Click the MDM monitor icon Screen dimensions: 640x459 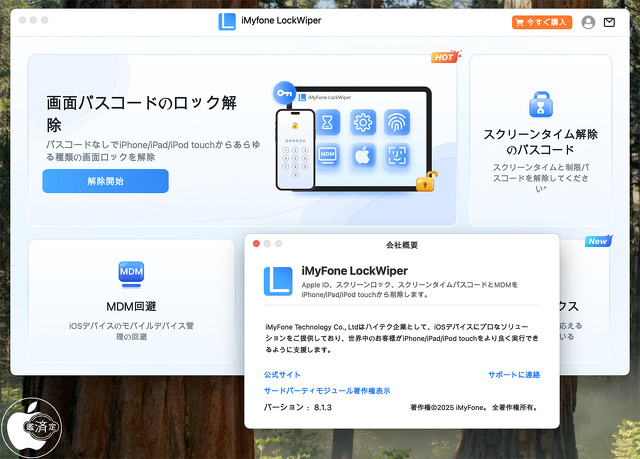(131, 274)
